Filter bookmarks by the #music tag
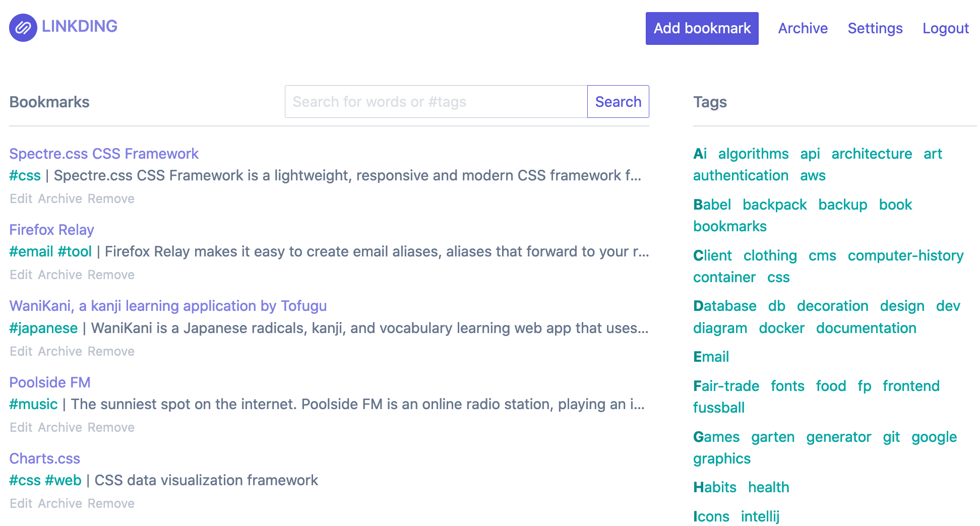Viewport: 980px width, 526px height. tap(33, 404)
